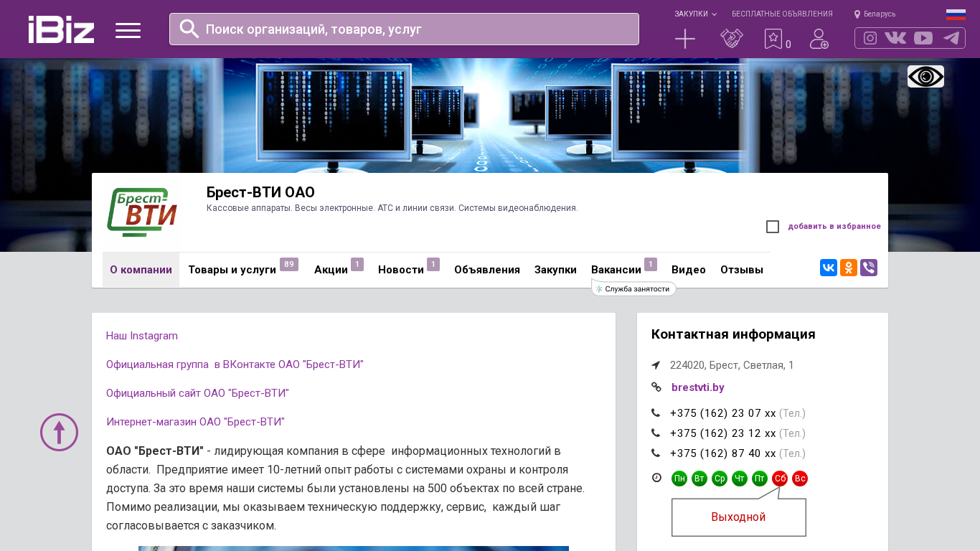This screenshot has height=551, width=980.
Task: Click the user registration icon
Action: pos(819,39)
